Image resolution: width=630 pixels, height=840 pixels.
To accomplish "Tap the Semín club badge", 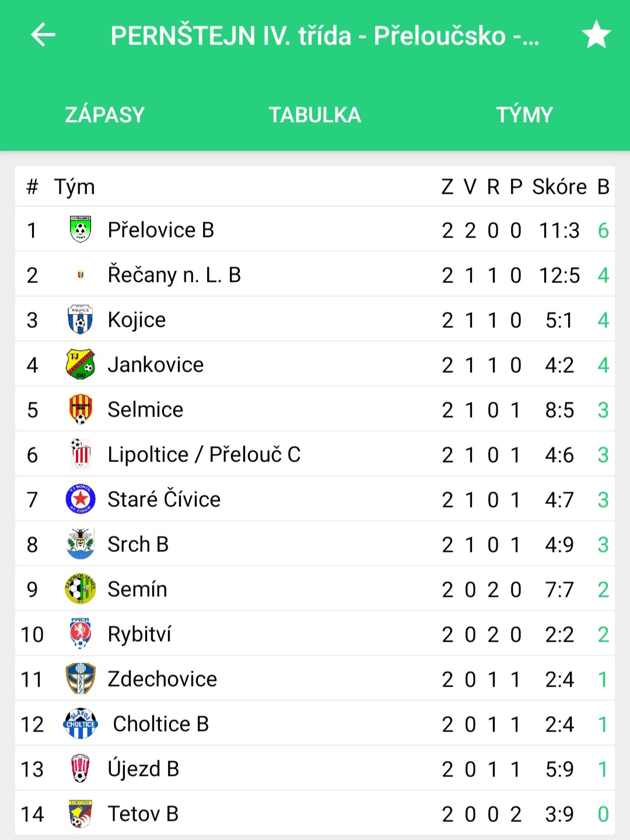I will [80, 589].
